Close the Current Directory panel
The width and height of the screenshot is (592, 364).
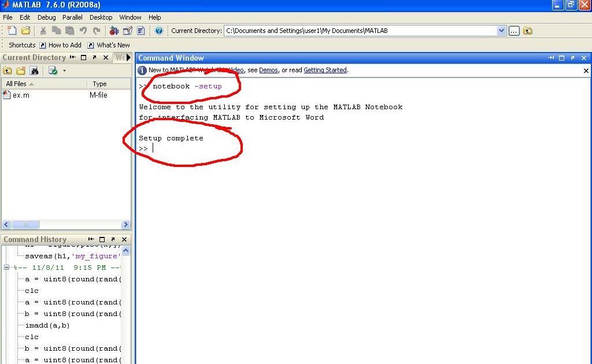pos(106,57)
